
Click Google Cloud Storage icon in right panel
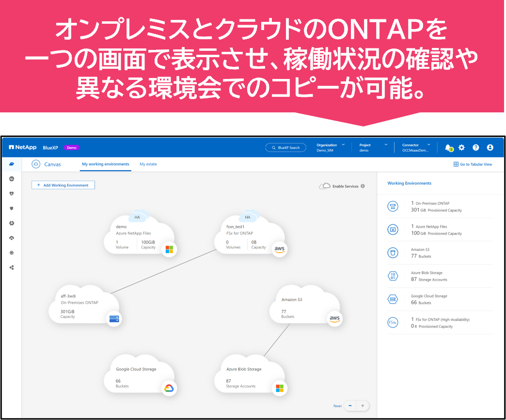coord(393,299)
